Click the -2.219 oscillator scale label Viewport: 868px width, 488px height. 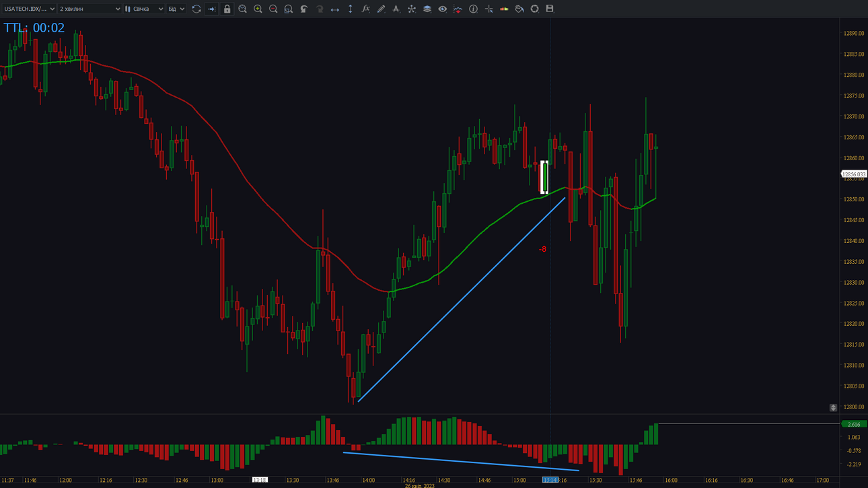(x=853, y=464)
